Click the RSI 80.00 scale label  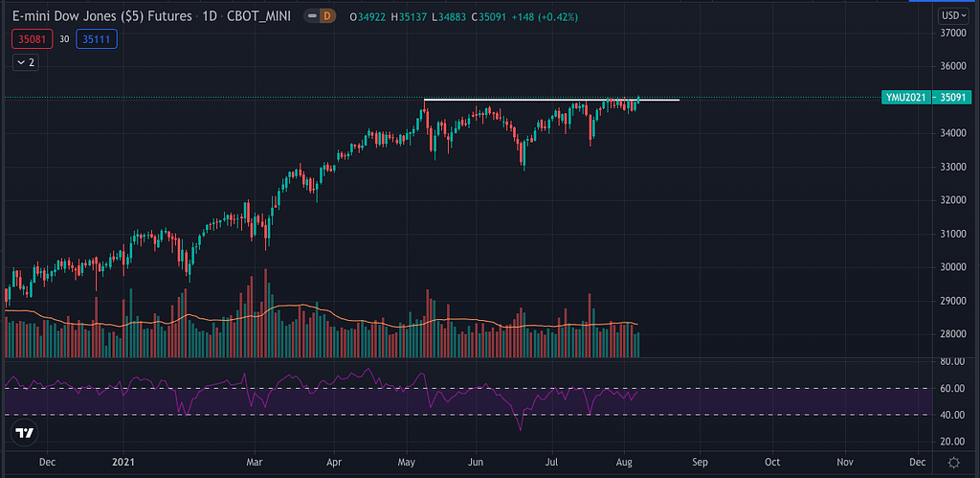950,362
